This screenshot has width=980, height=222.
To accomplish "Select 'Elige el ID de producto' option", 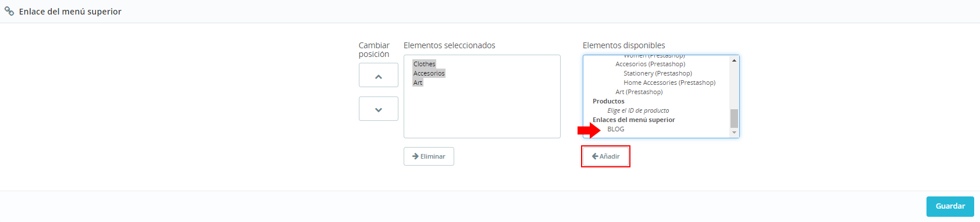I will pos(638,110).
